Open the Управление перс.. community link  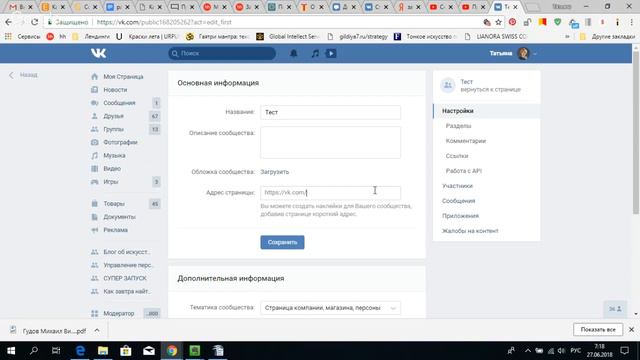coord(128,265)
